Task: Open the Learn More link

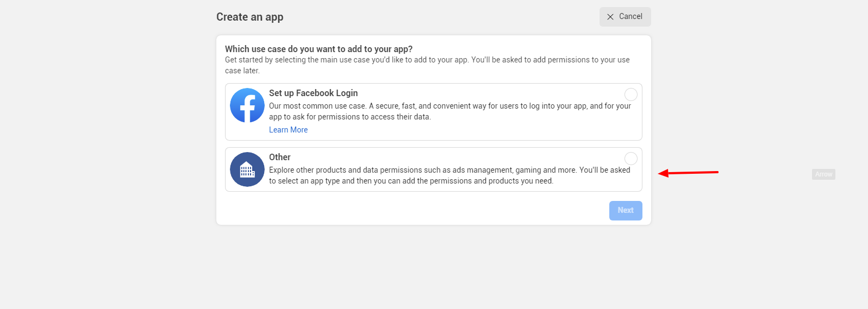Action: click(x=288, y=130)
